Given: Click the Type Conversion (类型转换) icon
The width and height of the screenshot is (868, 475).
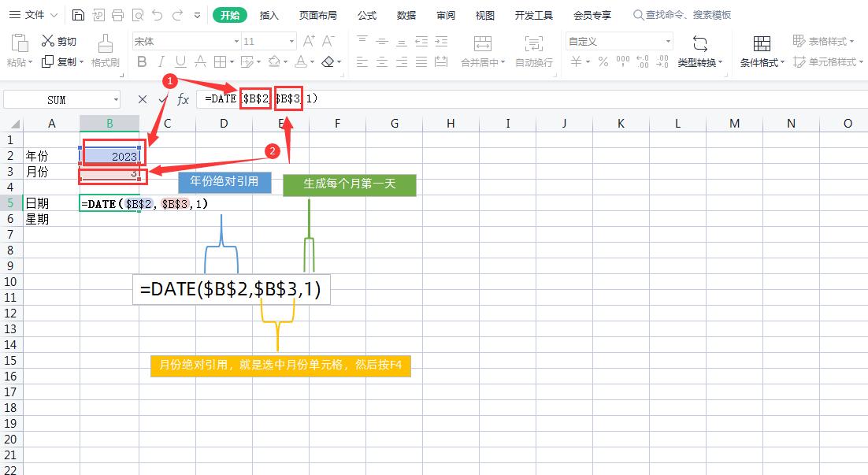Looking at the screenshot, I should pos(699,50).
